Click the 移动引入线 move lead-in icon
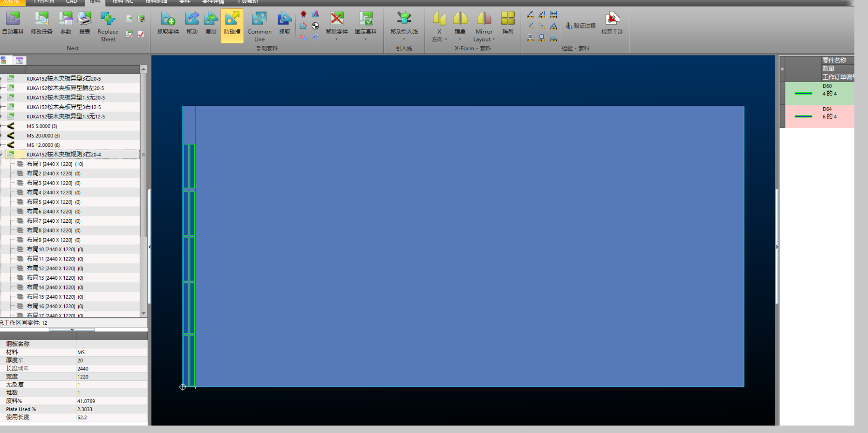868x433 pixels. tap(404, 19)
